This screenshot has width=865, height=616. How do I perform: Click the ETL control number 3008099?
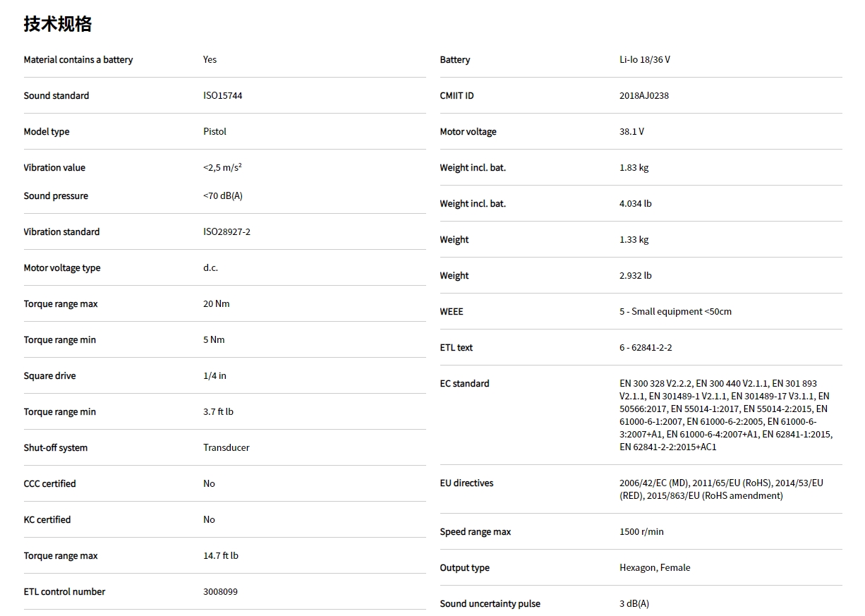[x=220, y=592]
